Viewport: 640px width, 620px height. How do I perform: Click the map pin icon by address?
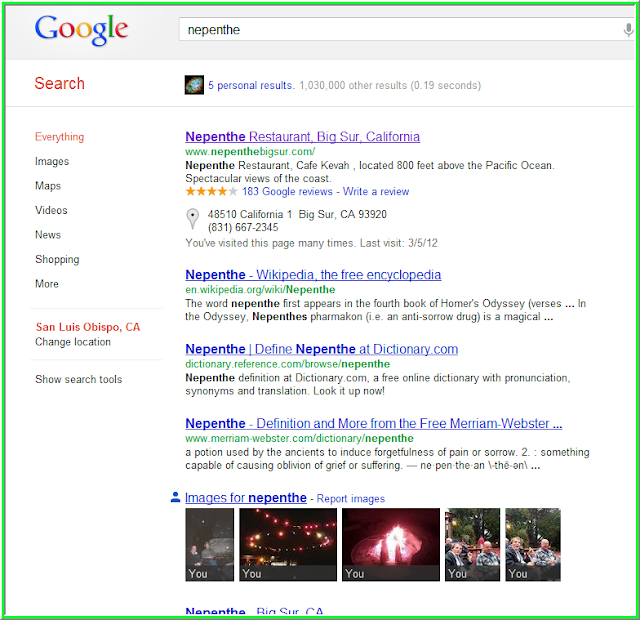(x=192, y=218)
